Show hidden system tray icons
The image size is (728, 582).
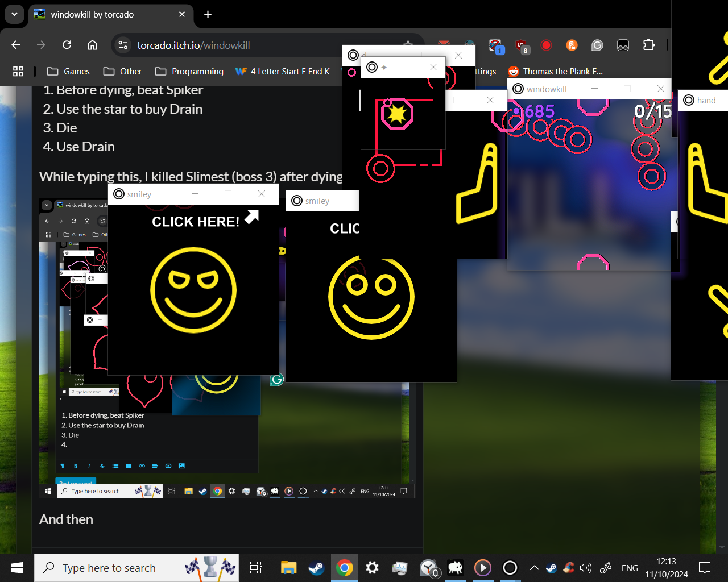click(x=534, y=568)
